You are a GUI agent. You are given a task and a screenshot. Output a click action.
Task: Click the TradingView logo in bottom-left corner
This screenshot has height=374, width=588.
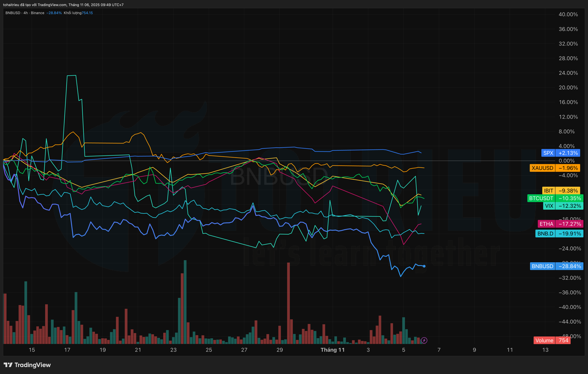[x=27, y=365]
